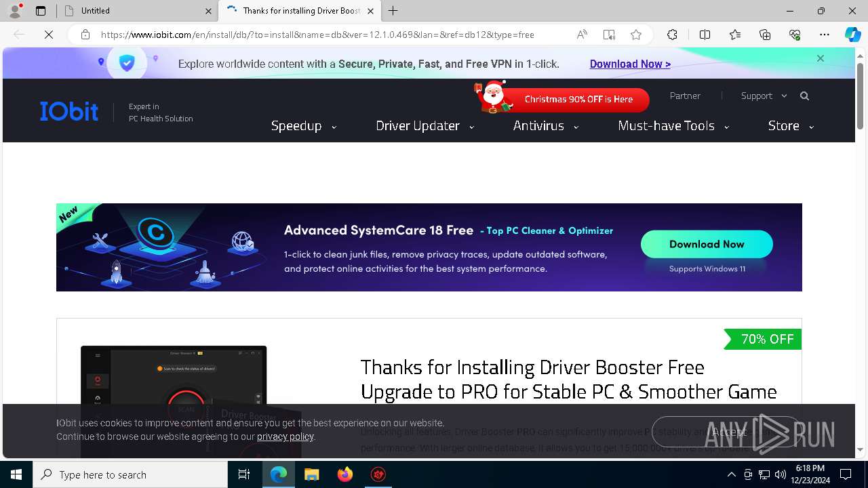Open Edge Settings and more menu
The width and height of the screenshot is (868, 488).
825,35
